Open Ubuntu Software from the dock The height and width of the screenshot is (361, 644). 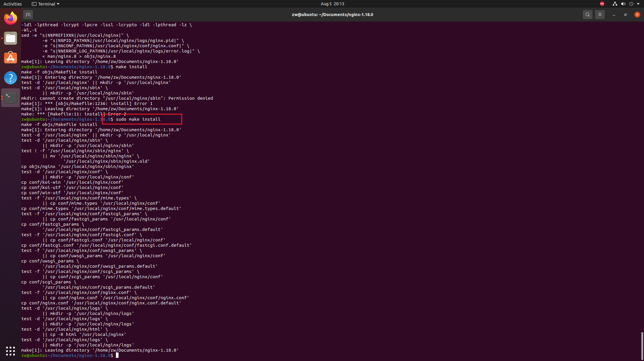click(11, 58)
